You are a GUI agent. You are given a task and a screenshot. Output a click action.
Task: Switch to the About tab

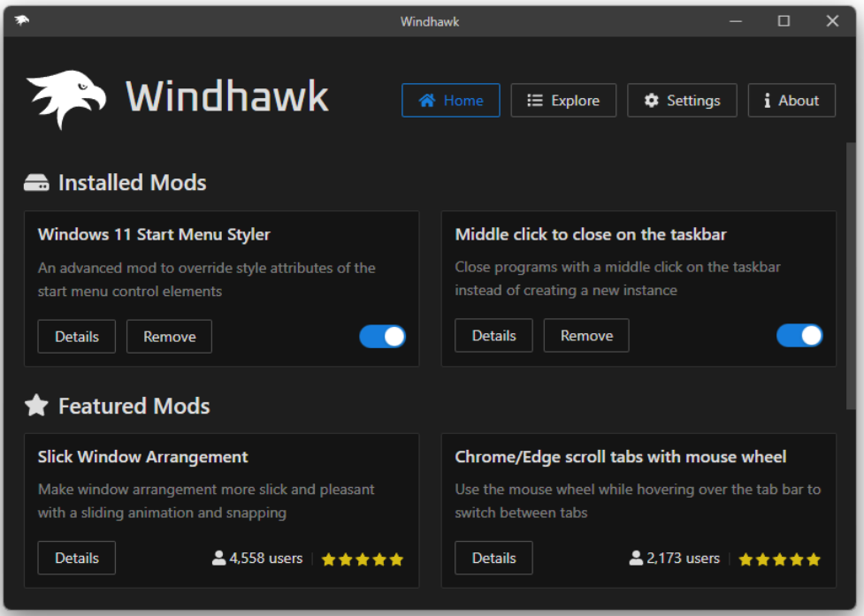point(791,100)
